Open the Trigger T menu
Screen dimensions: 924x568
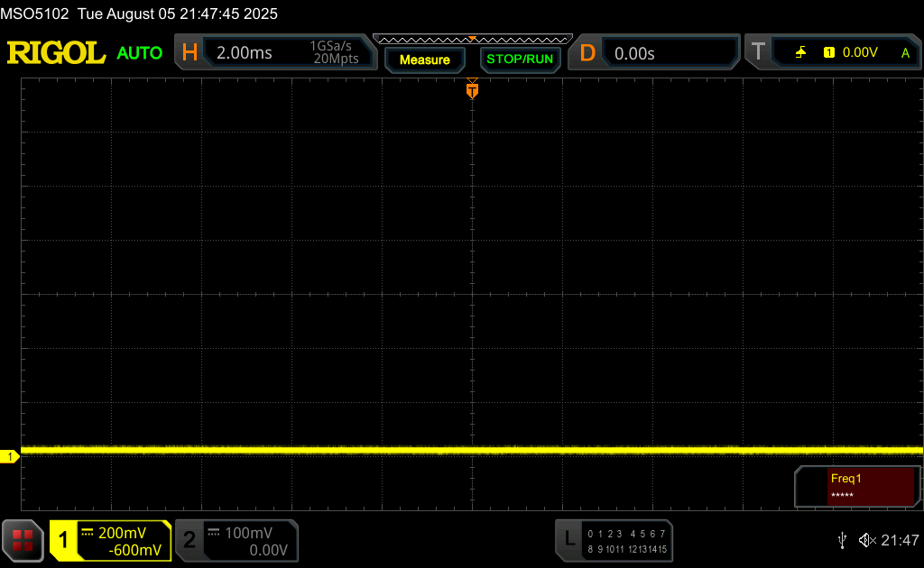tap(758, 51)
